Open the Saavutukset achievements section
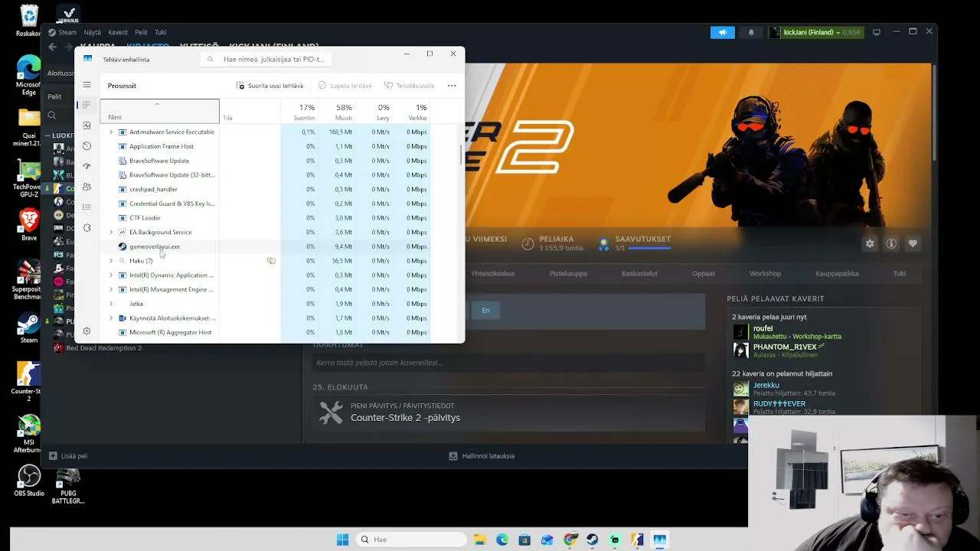Viewport: 980px width, 551px height. coord(634,243)
